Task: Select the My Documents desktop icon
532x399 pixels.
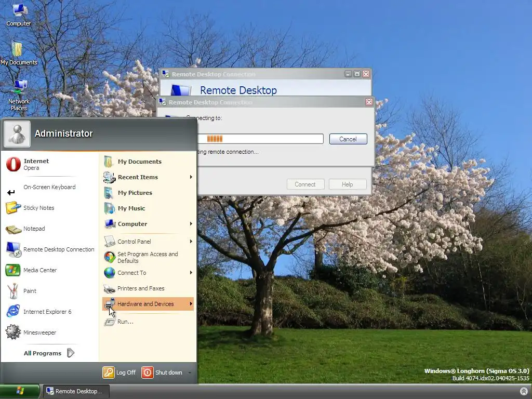Action: click(x=18, y=54)
